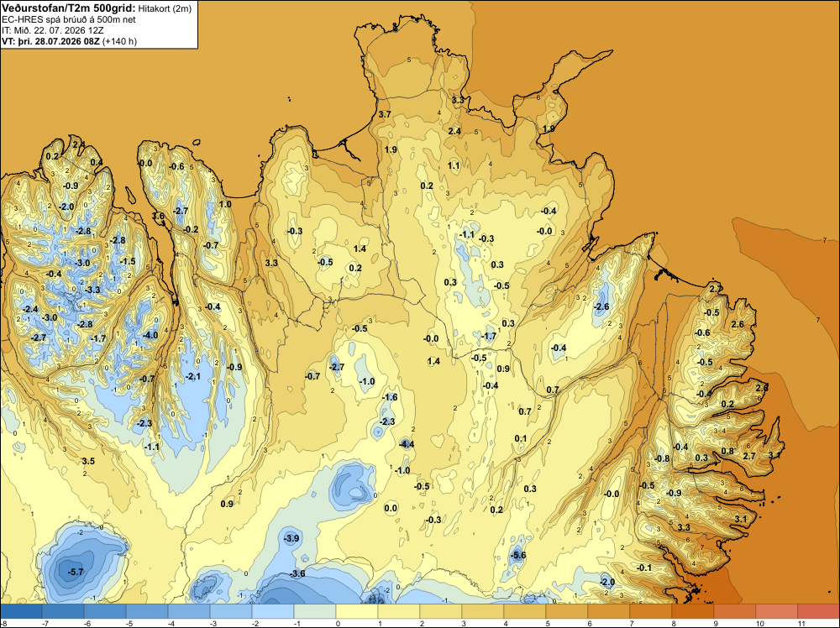Select the -5.6 temperature reading

point(518,555)
